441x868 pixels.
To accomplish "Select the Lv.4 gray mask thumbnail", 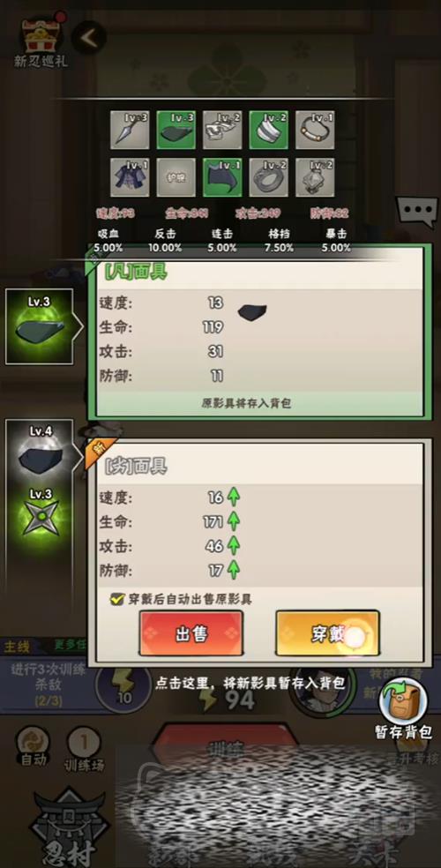I will pyautogui.click(x=40, y=451).
